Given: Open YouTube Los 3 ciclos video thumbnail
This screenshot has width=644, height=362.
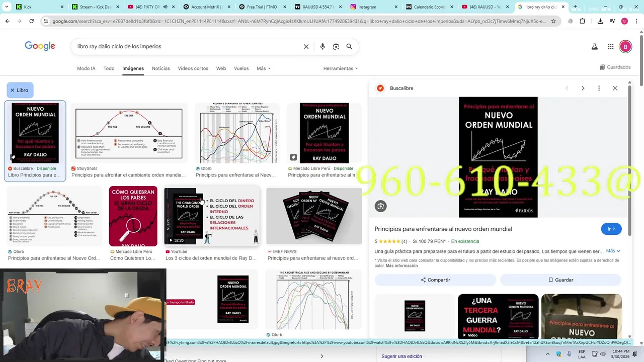Looking at the screenshot, I should (x=212, y=216).
